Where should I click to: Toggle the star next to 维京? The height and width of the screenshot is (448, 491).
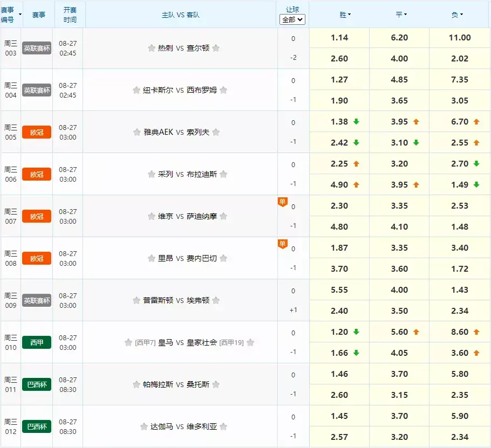tap(152, 216)
